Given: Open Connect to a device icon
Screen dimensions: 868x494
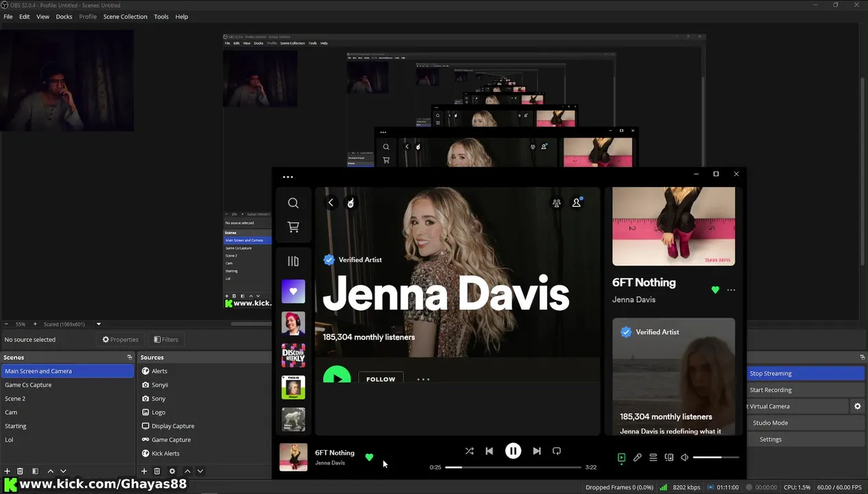Looking at the screenshot, I should coord(668,458).
